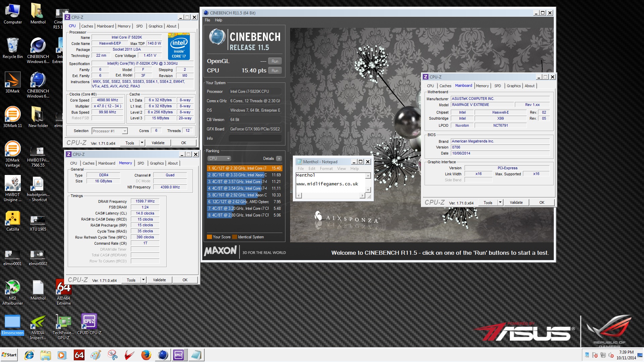
Task: Click the AIDA64 taskbar icon
Action: (x=79, y=355)
